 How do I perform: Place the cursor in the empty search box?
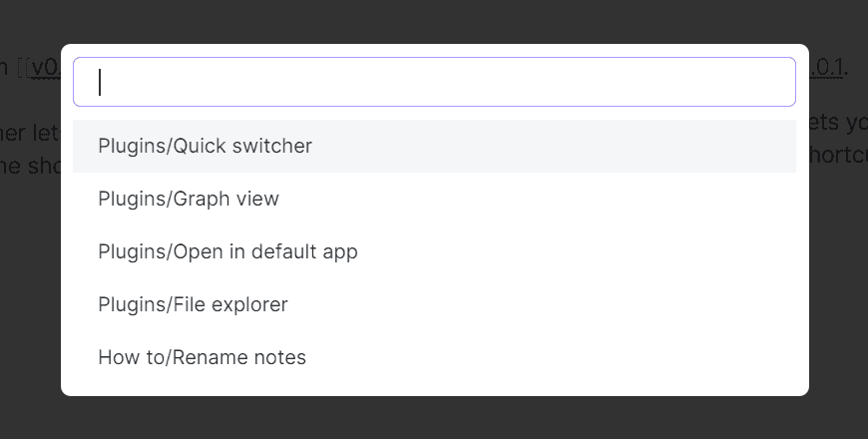434,82
